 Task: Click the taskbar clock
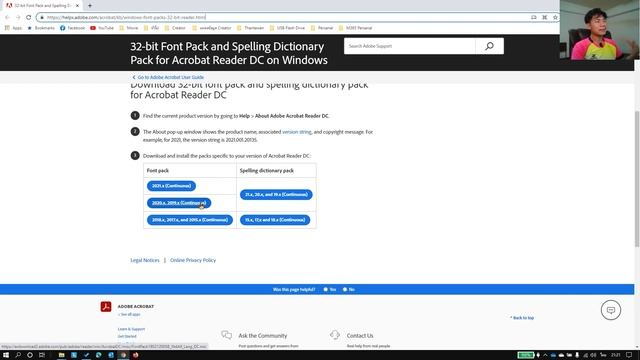click(x=616, y=355)
